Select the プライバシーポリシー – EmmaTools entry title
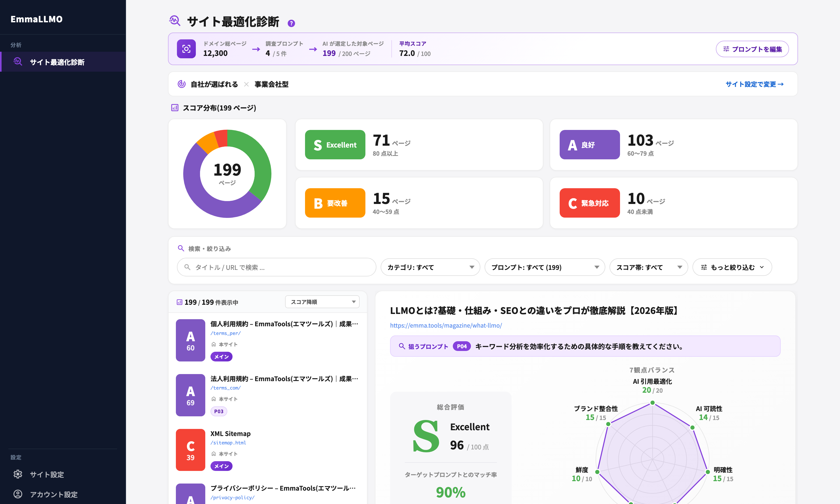The width and height of the screenshot is (840, 504). (x=283, y=488)
